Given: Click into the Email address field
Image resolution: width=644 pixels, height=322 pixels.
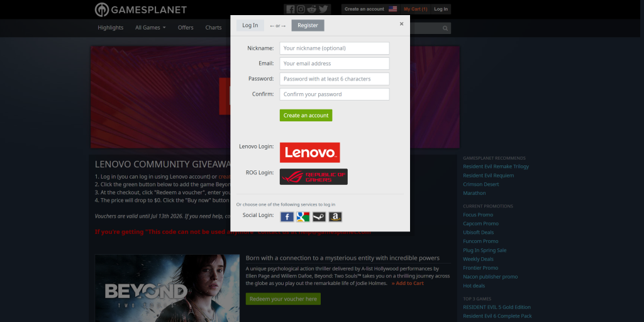Looking at the screenshot, I should click(x=334, y=64).
